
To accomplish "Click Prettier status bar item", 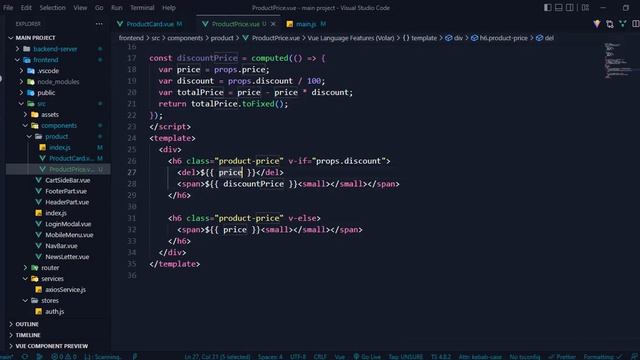I will coord(562,356).
